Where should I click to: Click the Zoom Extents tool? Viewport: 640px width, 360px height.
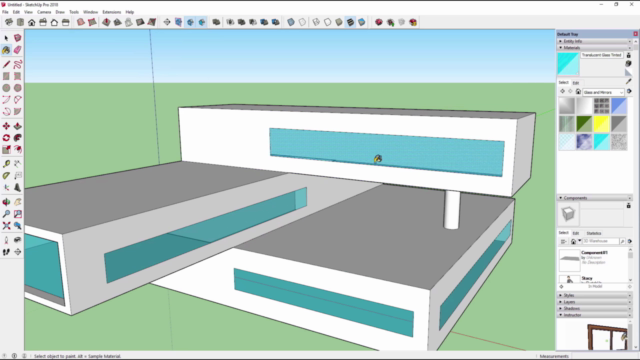[x=6, y=226]
